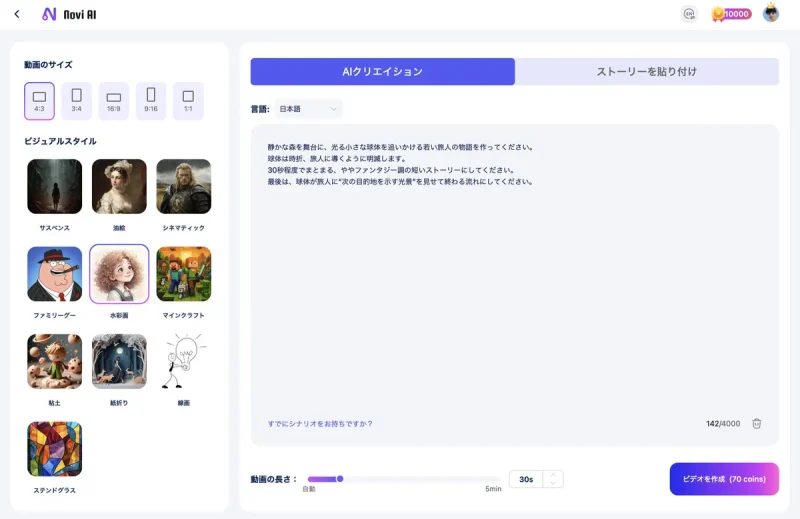Open the support icon in header
Viewport: 800px width, 519px height.
tap(688, 14)
